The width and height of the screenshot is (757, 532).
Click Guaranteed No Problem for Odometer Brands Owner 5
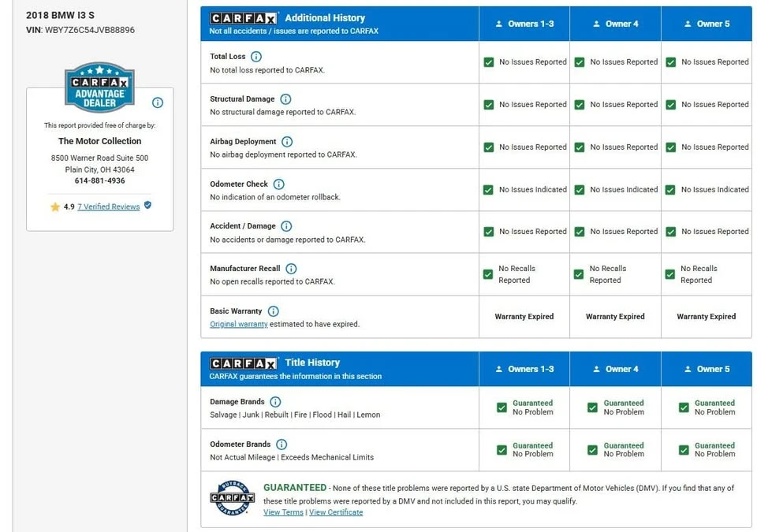click(x=715, y=449)
